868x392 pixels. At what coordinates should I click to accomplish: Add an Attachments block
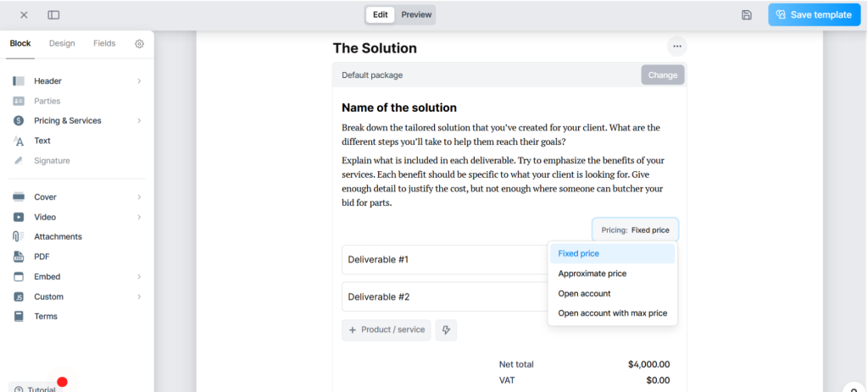tap(58, 237)
